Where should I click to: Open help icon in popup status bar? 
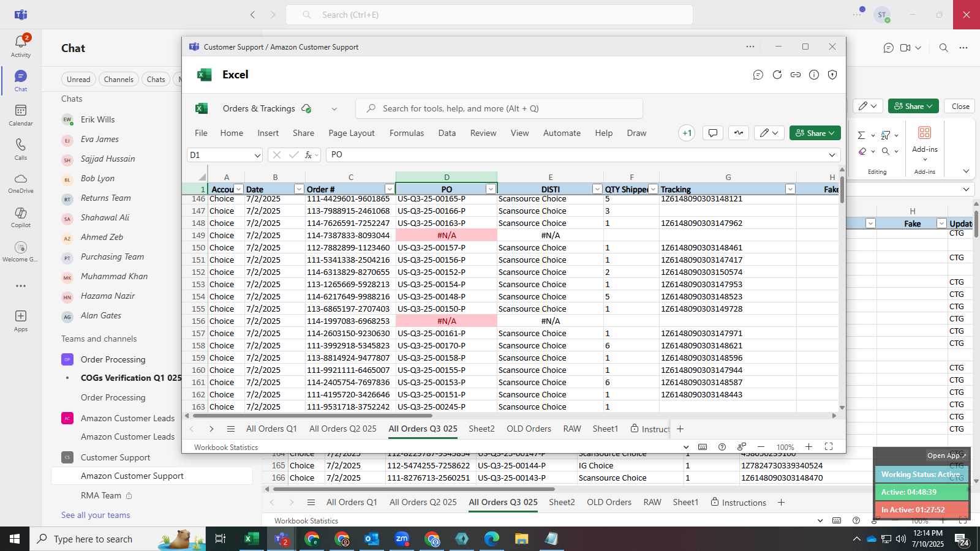(x=722, y=447)
